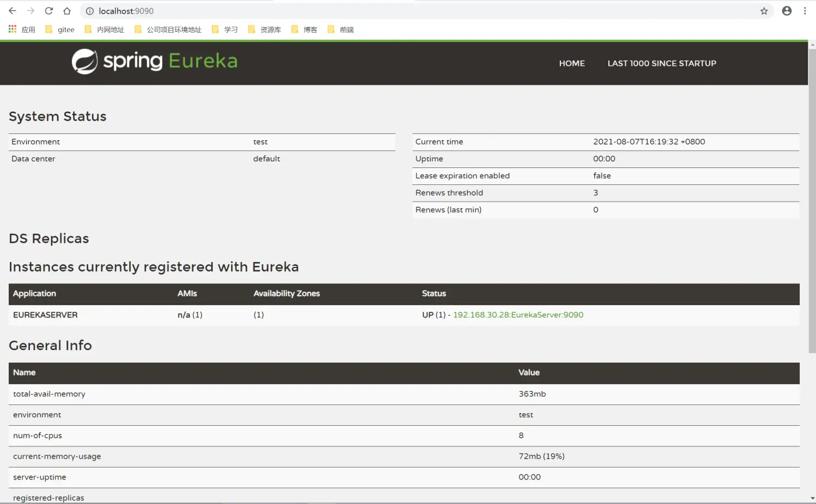Click the registered-replicas row name
The height and width of the screenshot is (504, 816).
tap(48, 498)
